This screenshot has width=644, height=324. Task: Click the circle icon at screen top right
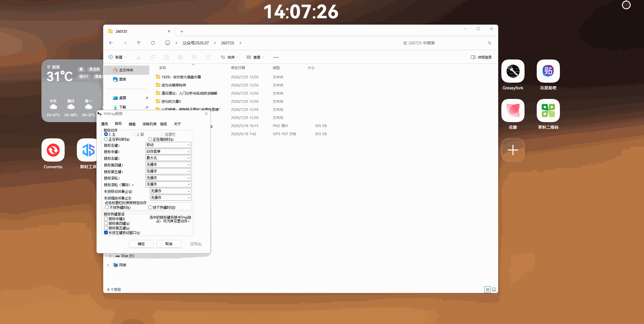click(x=626, y=5)
